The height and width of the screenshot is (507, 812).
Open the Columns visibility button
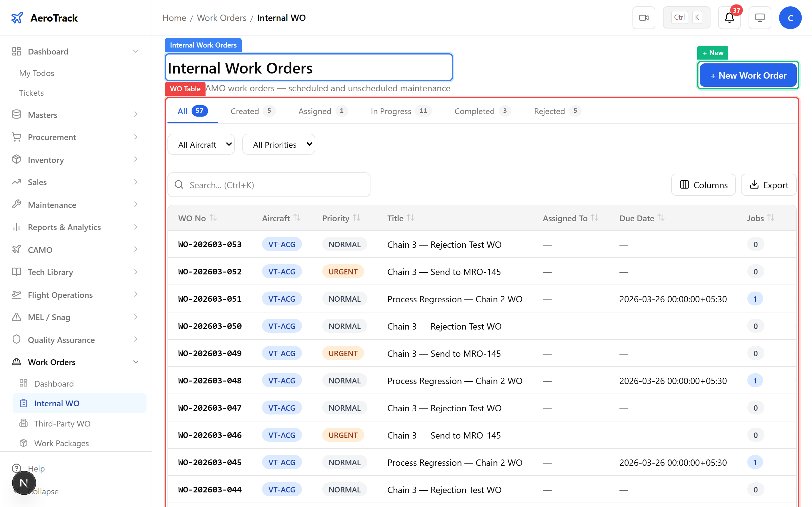(x=703, y=185)
